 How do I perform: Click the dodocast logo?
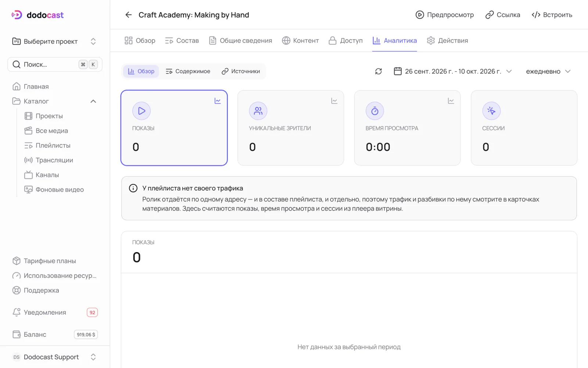[37, 15]
